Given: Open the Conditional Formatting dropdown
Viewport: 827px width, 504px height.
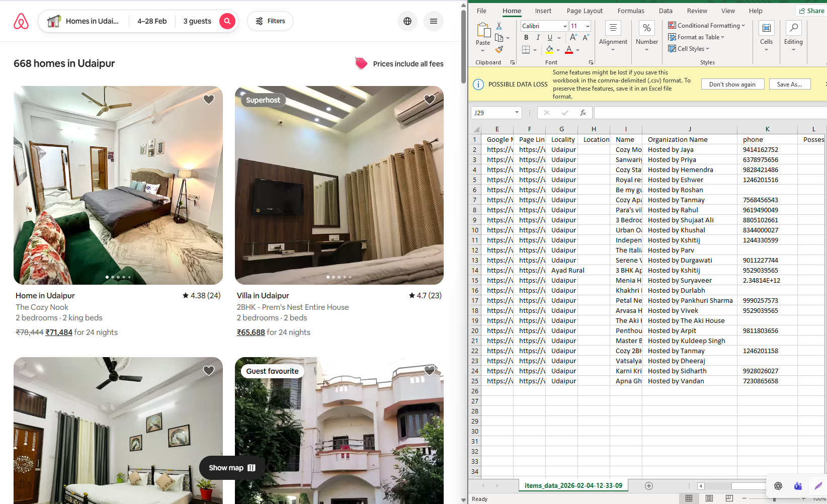Looking at the screenshot, I should tap(706, 26).
